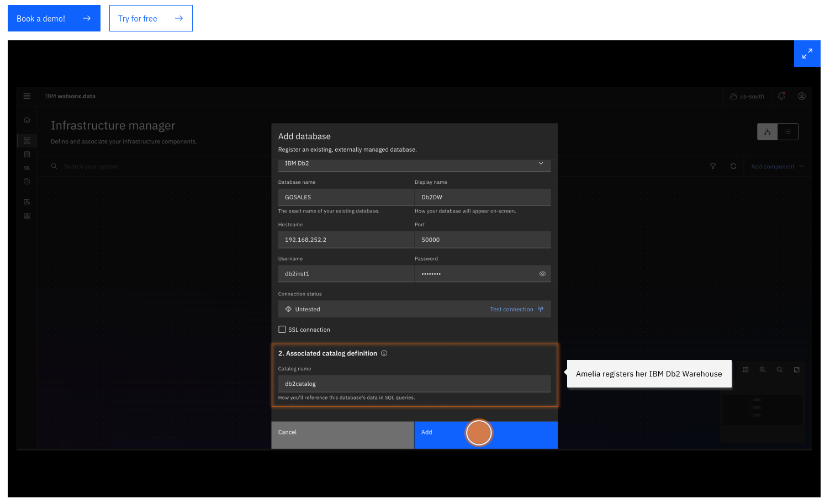Viewport: 830px width, 504px height.
Task: Switch to list view
Action: 788,131
